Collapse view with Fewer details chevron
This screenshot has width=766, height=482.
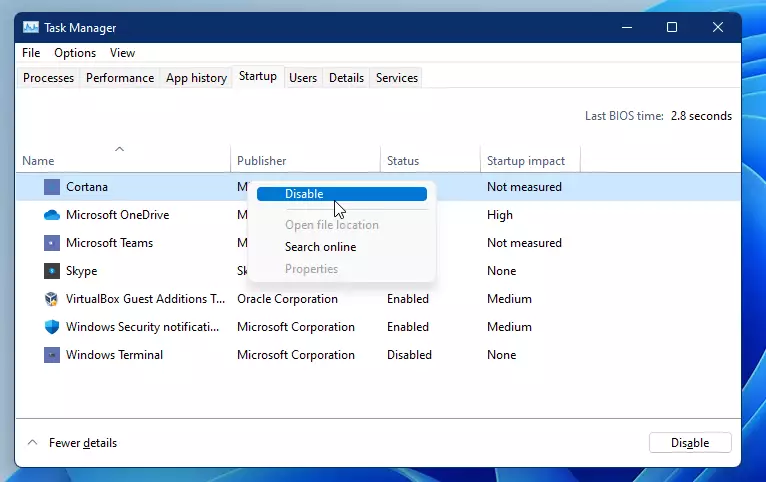(32, 442)
